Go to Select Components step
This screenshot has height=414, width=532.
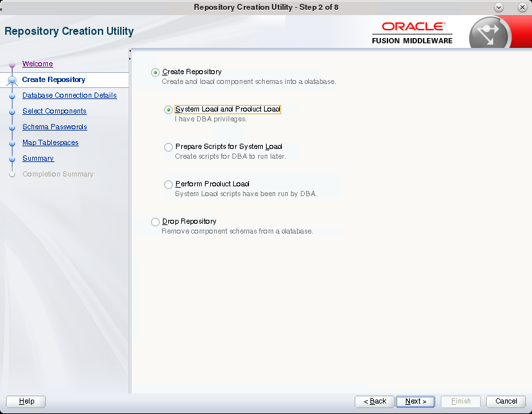54,111
